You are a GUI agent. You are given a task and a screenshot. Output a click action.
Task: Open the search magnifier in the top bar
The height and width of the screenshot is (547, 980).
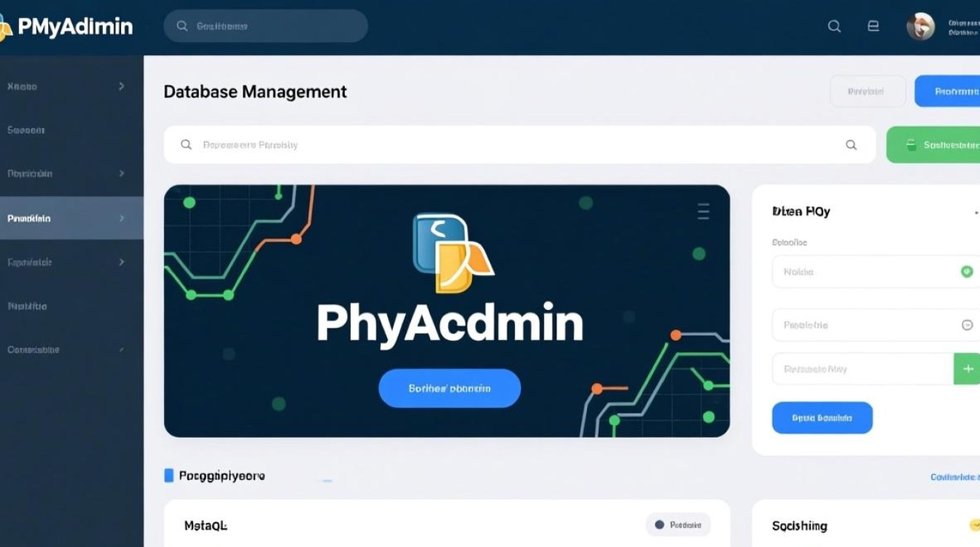click(x=833, y=26)
